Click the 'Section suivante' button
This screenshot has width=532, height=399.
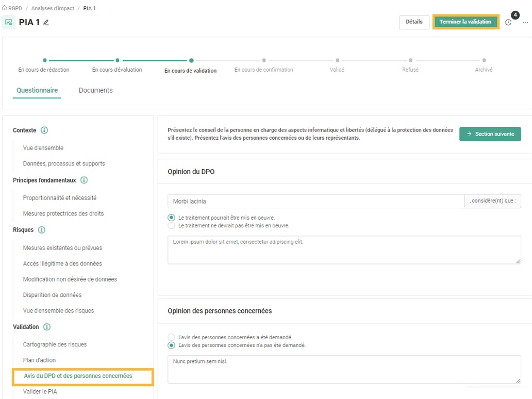click(490, 133)
